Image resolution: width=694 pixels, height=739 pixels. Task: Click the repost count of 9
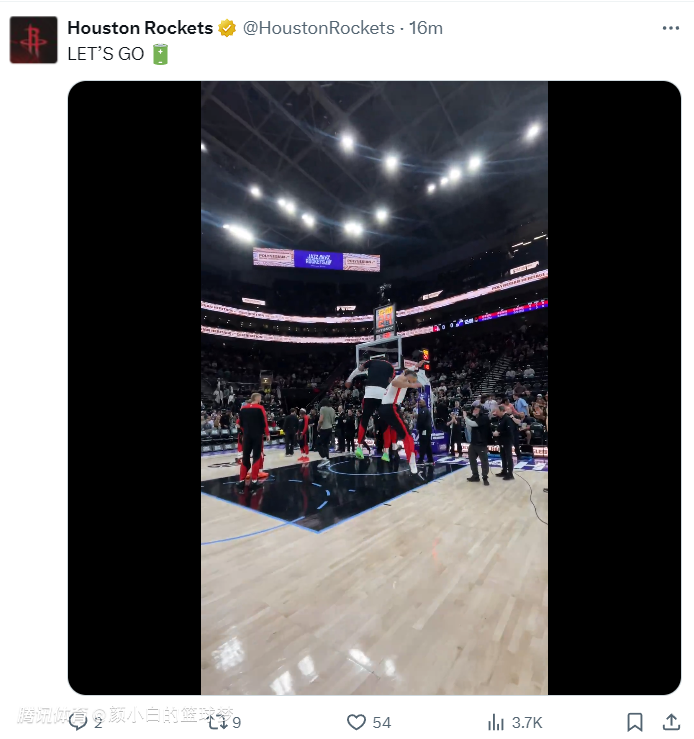pos(237,722)
